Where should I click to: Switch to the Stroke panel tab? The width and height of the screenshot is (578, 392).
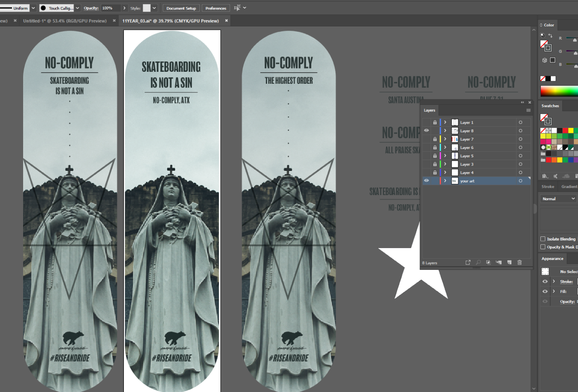coord(548,187)
